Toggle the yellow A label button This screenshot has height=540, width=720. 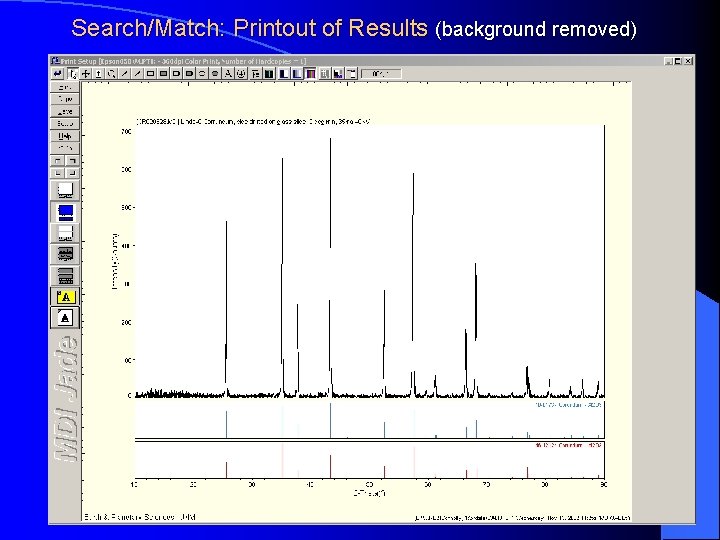coord(65,297)
